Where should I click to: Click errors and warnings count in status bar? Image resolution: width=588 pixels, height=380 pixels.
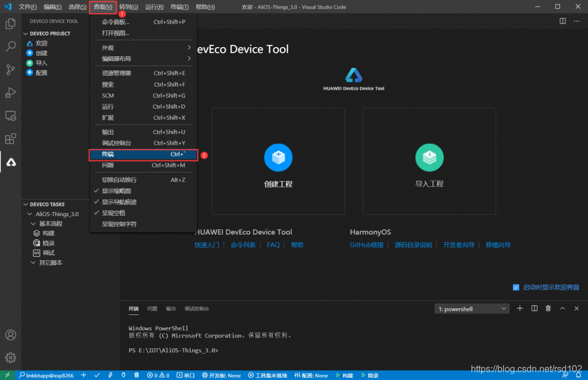click(158, 375)
